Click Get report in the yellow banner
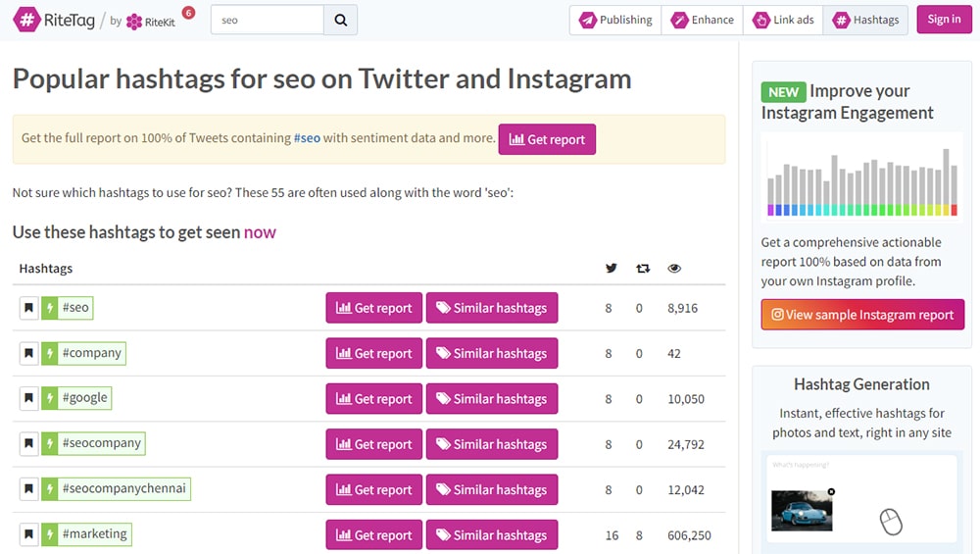980x554 pixels. click(x=547, y=139)
